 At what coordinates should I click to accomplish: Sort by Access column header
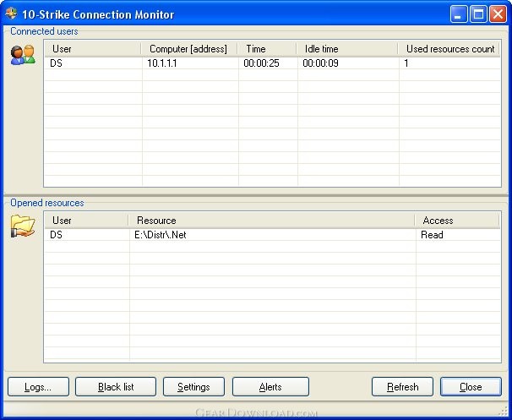457,221
